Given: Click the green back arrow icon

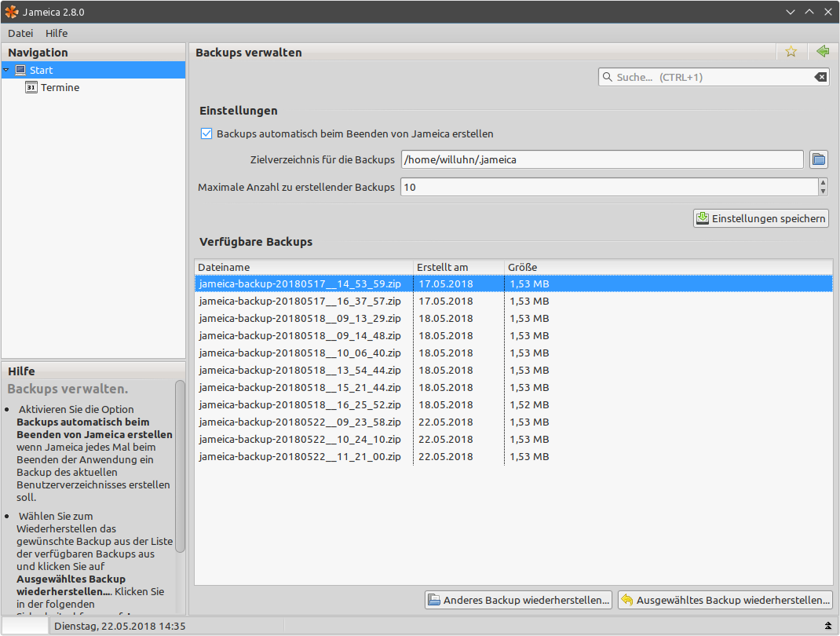Looking at the screenshot, I should tap(823, 52).
